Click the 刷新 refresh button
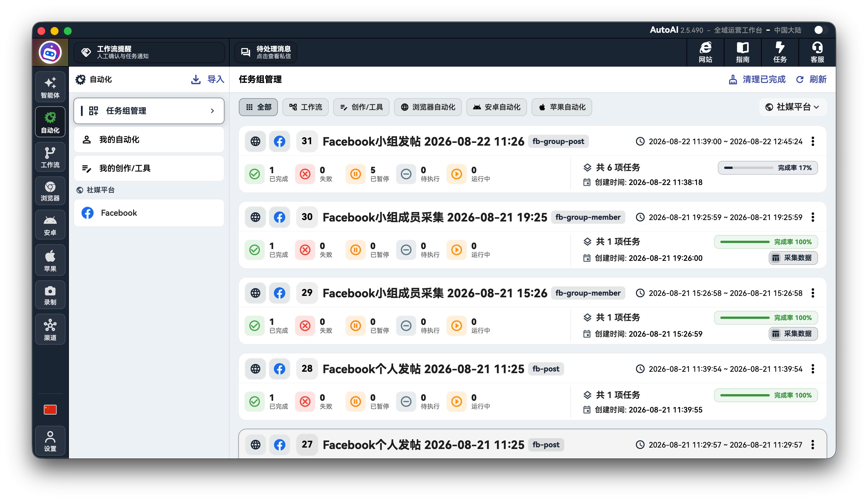The width and height of the screenshot is (868, 501). (x=811, y=80)
